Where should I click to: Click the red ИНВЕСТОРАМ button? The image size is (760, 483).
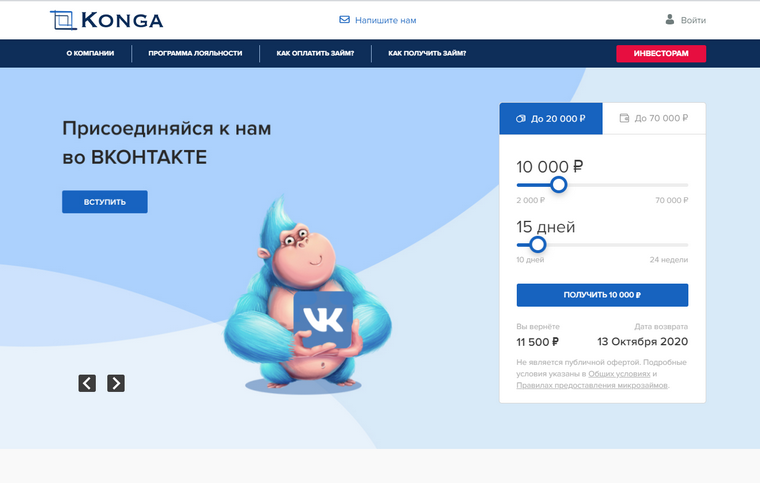[661, 53]
